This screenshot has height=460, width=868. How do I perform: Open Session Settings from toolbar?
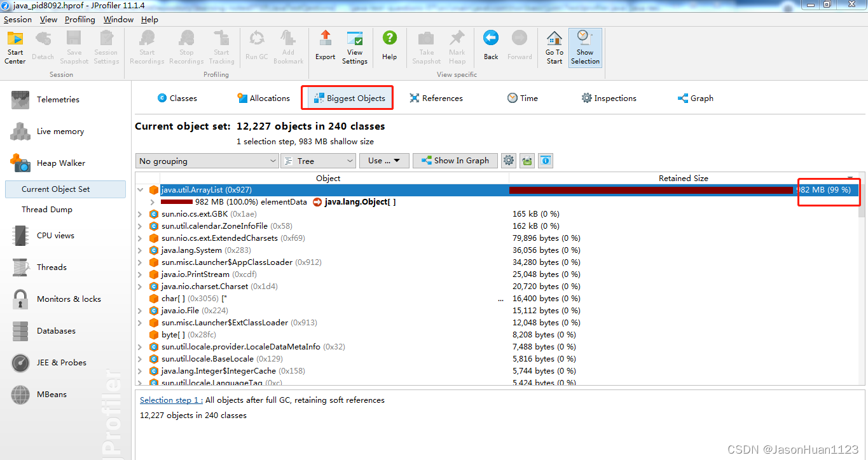click(106, 48)
